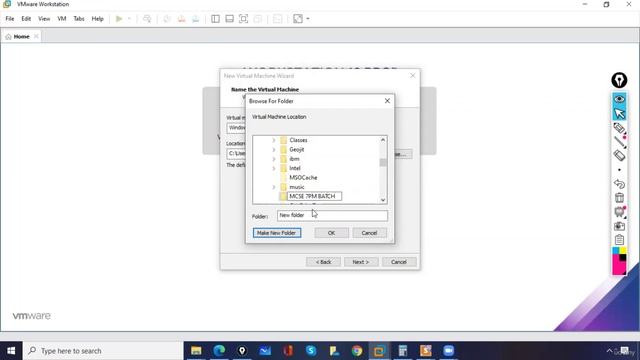This screenshot has height=360, width=640.
Task: Open the stretch display dropdown arrow
Action: [x=308, y=19]
